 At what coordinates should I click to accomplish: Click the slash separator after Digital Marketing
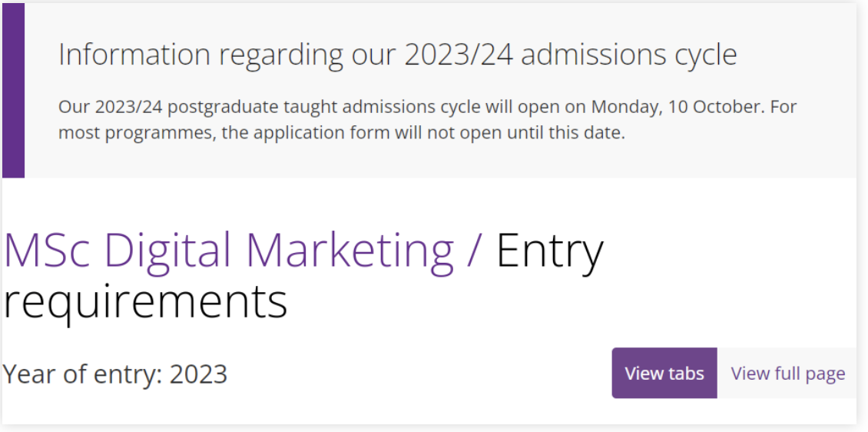475,251
